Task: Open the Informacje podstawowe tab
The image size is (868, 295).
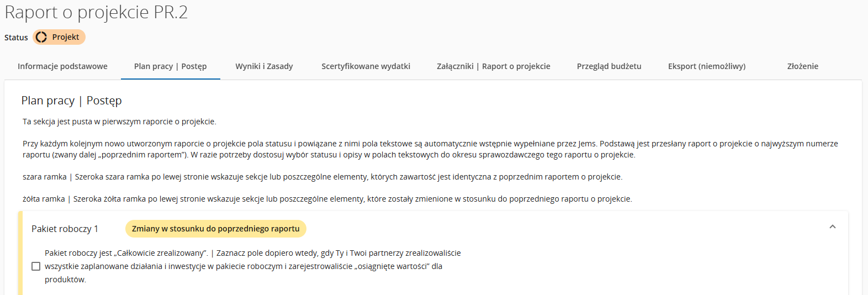Action: 62,66
